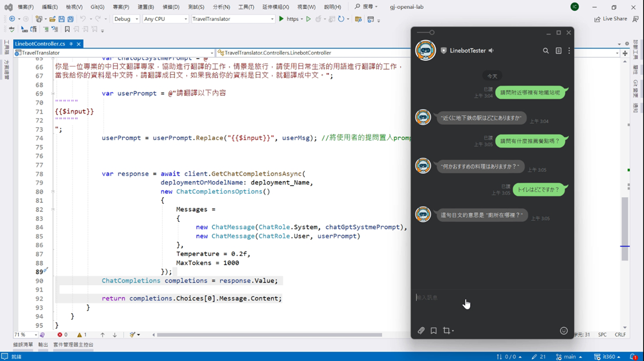644x361 pixels.
Task: Select the LinebotController.cs editor tab
Action: point(40,43)
